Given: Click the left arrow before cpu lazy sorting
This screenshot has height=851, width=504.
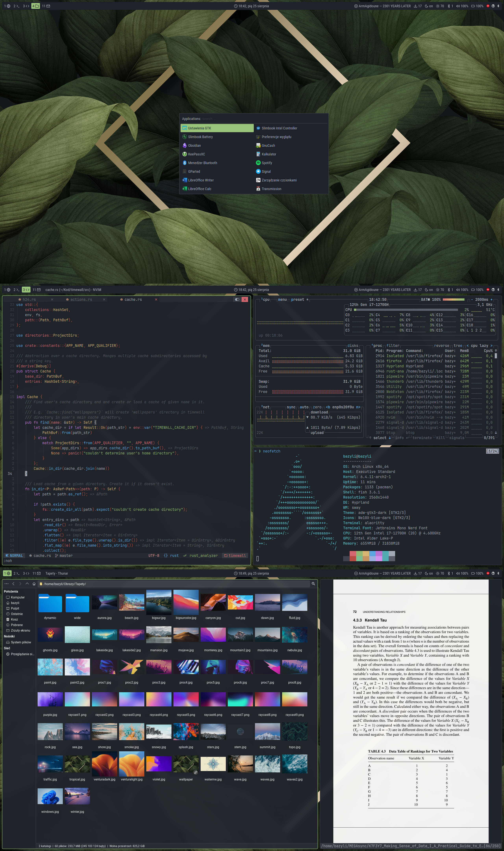Looking at the screenshot, I should pyautogui.click(x=468, y=346).
